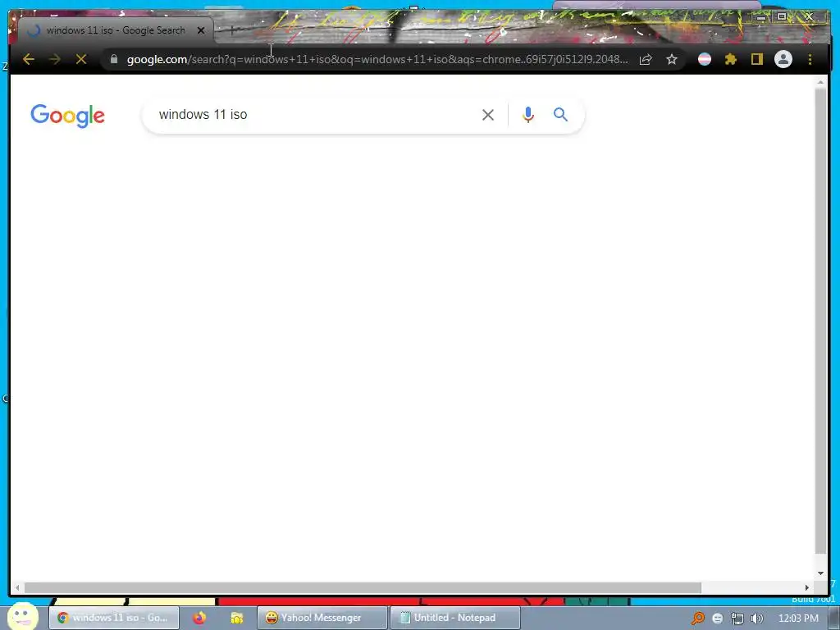Click the scroll left arrow

click(17, 587)
